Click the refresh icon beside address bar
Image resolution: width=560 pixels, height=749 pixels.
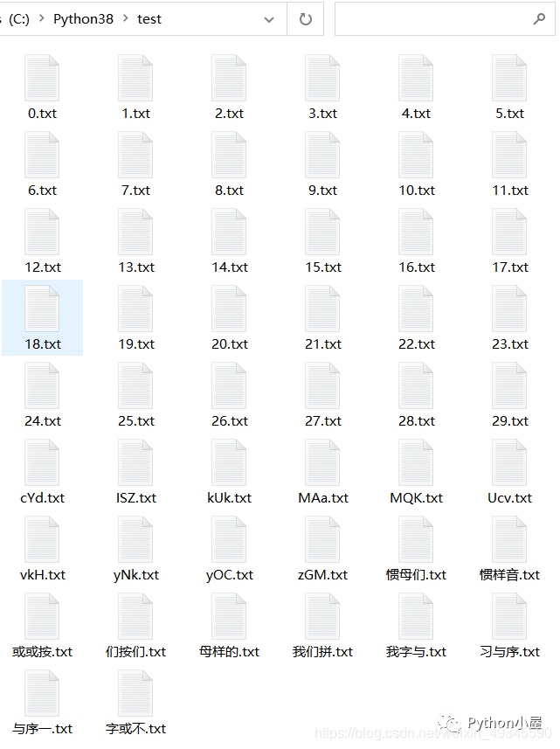(306, 19)
